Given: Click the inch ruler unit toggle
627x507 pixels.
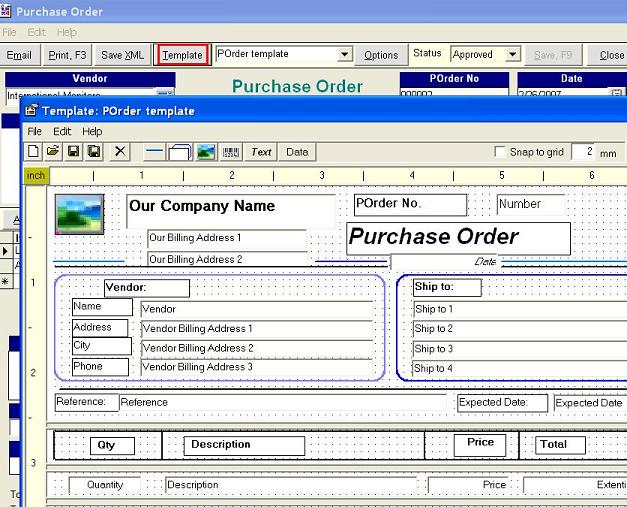Looking at the screenshot, I should (36, 176).
